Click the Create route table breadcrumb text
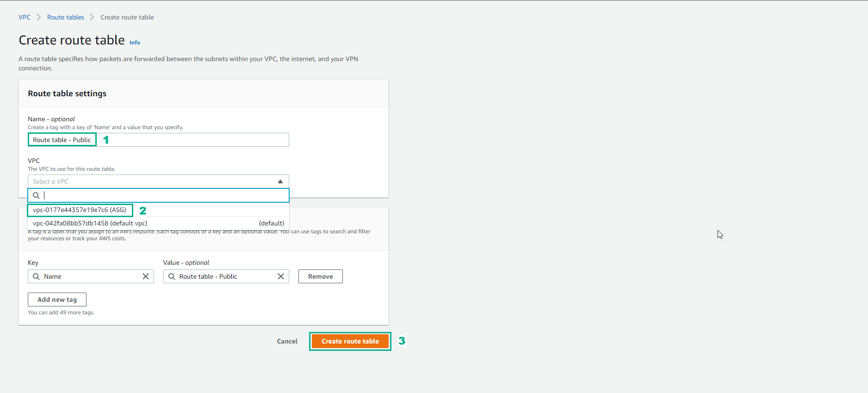Viewport: 868px width, 393px height. 127,17
